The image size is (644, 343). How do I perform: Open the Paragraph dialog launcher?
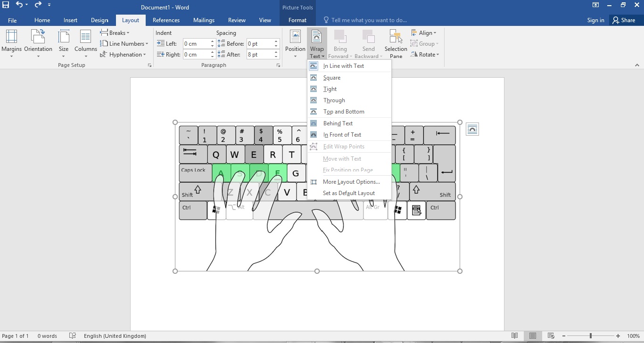(x=278, y=65)
